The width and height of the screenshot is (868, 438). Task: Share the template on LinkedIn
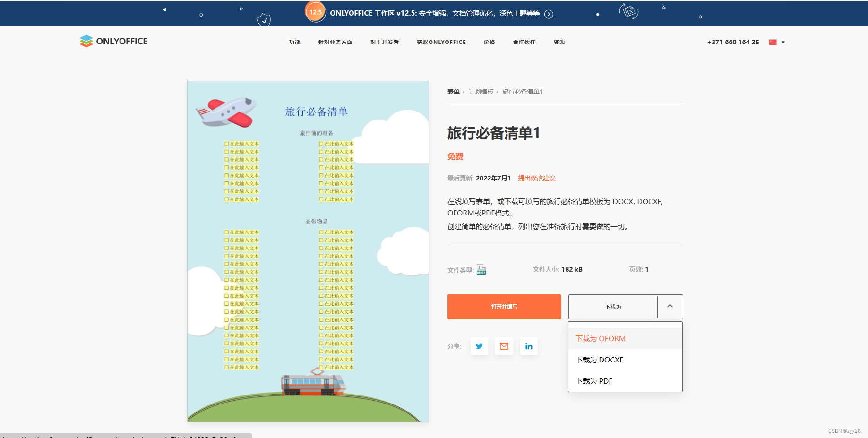pyautogui.click(x=529, y=346)
